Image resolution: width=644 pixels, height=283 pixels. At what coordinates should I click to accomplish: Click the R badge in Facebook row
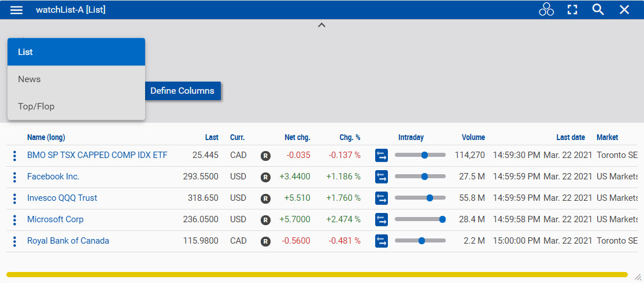(266, 177)
